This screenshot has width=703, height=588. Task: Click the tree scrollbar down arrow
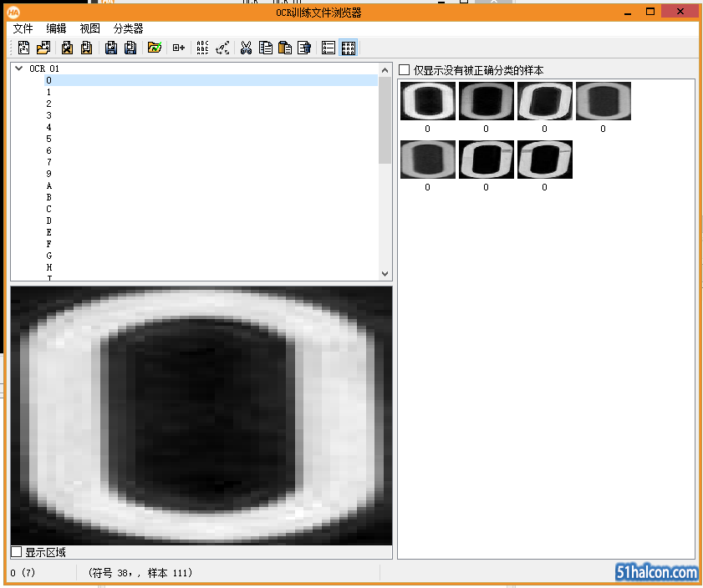pyautogui.click(x=385, y=274)
